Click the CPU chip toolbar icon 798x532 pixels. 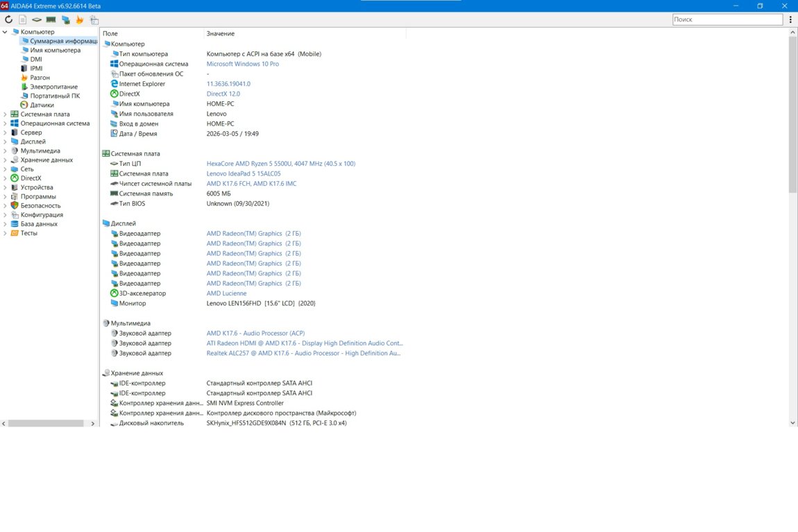point(37,20)
